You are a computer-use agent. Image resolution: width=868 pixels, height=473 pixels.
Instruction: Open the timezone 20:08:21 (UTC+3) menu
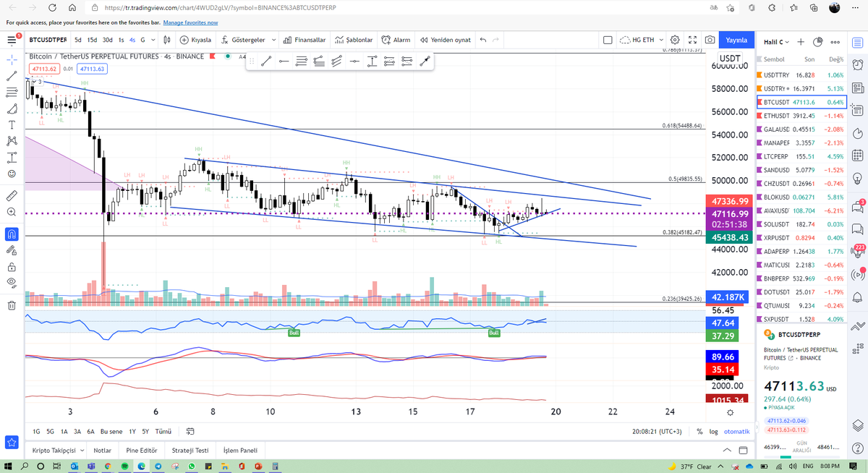pyautogui.click(x=658, y=431)
